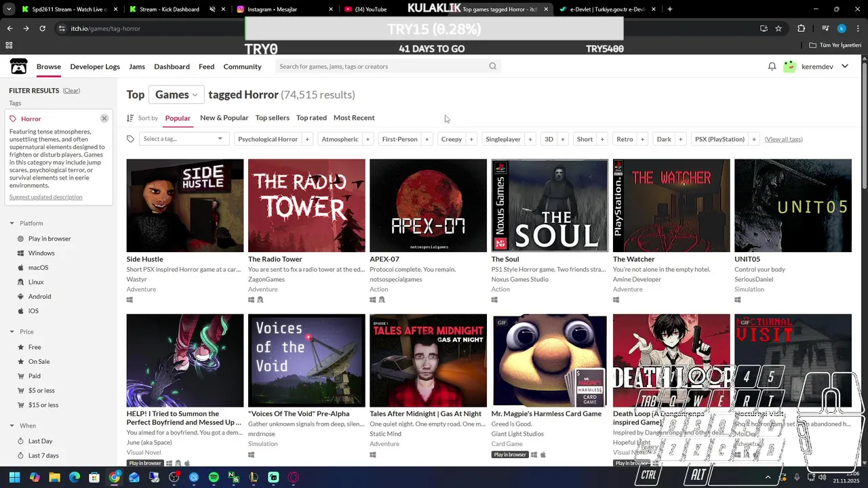The height and width of the screenshot is (488, 868).
Task: Open the keremdev profile avatar
Action: click(x=789, y=66)
